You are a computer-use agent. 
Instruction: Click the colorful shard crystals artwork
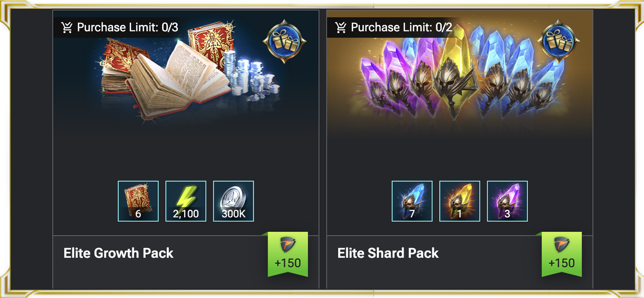(x=460, y=74)
